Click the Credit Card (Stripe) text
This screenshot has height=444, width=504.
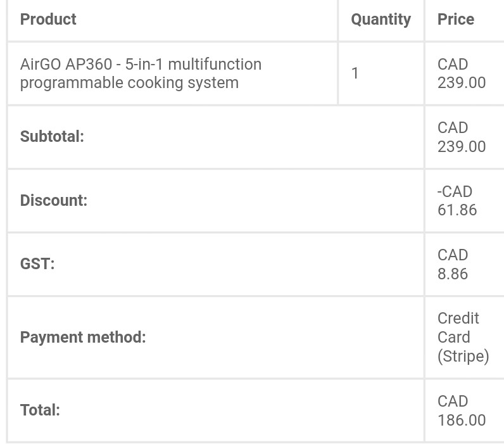(463, 338)
